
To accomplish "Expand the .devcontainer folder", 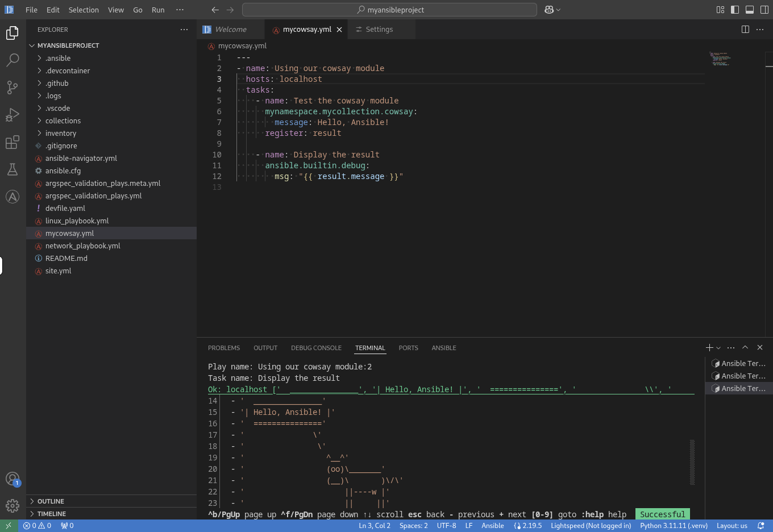I will tap(111, 70).
